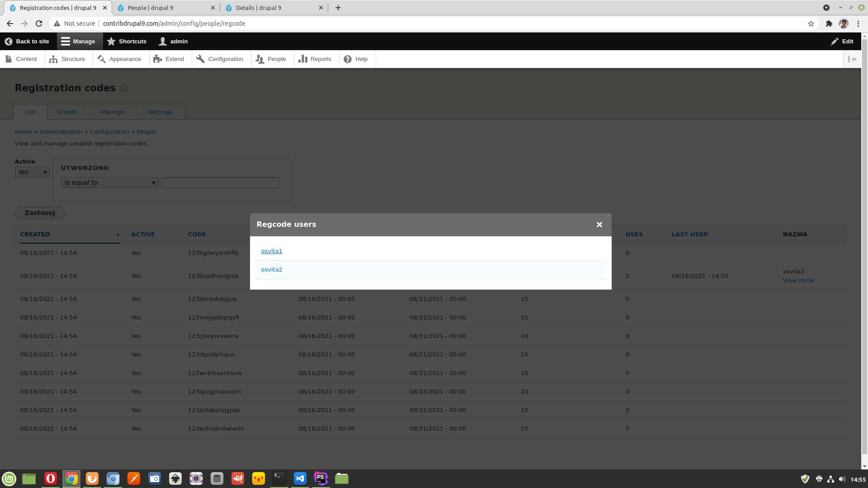Toggle the bookmark star next to Registration codes
The image size is (868, 488).
[x=124, y=88]
